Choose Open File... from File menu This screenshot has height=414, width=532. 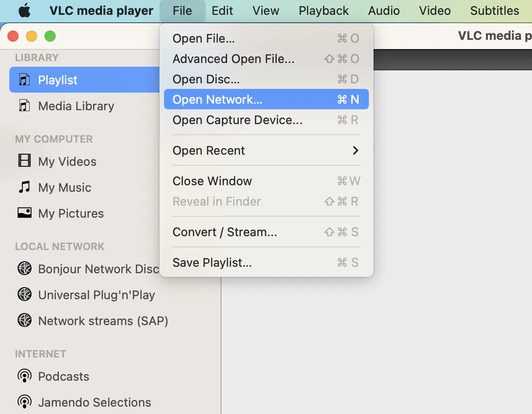[266, 38]
